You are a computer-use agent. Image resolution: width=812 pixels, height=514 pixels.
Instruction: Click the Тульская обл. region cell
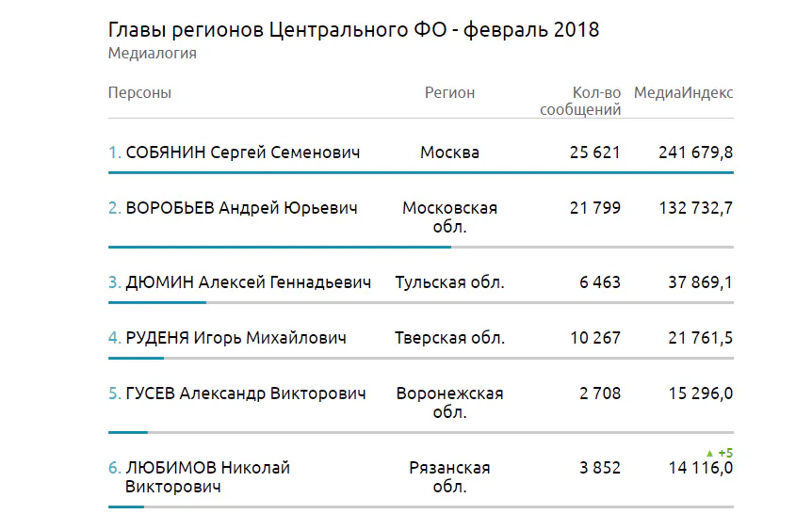click(449, 282)
